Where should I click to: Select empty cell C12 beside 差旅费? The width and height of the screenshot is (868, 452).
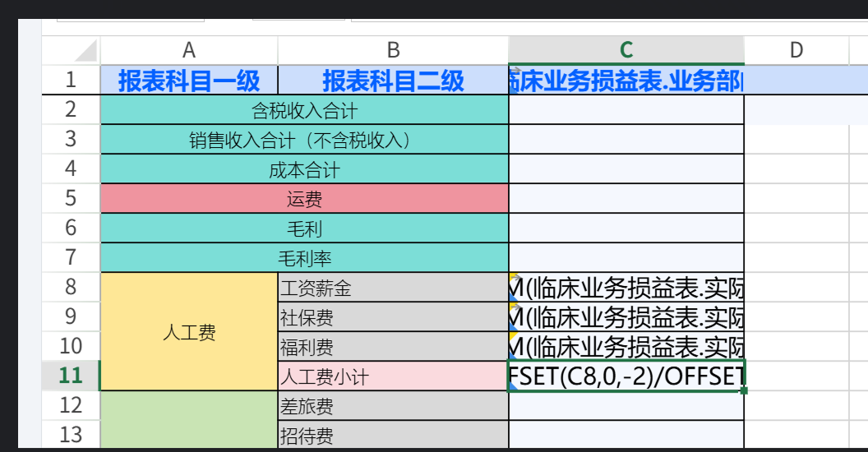click(626, 406)
